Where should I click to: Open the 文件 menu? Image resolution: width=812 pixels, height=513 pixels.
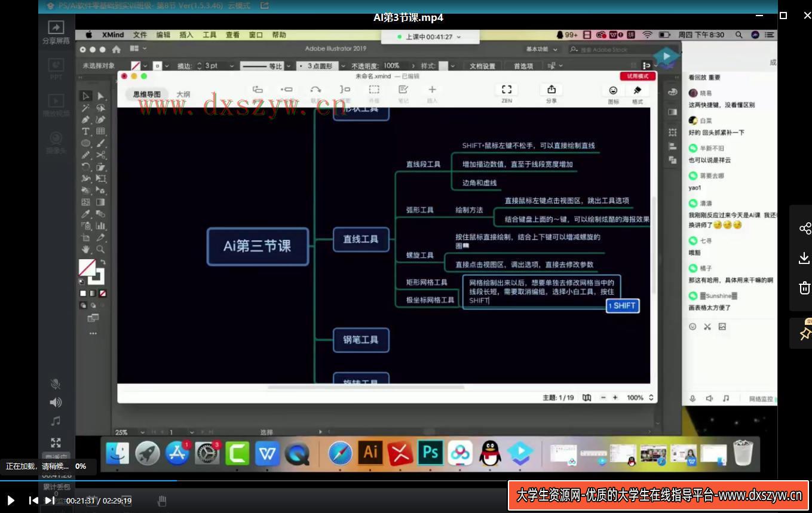[140, 35]
